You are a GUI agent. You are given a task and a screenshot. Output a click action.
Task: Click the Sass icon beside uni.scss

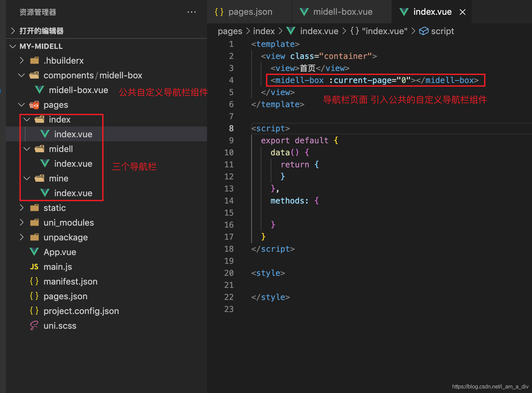click(x=34, y=326)
